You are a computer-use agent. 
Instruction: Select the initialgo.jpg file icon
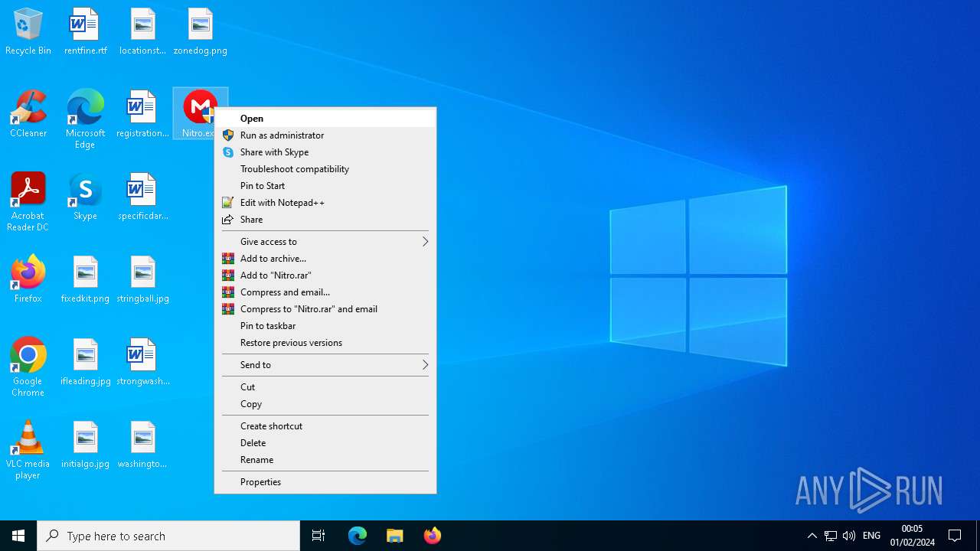coord(86,445)
